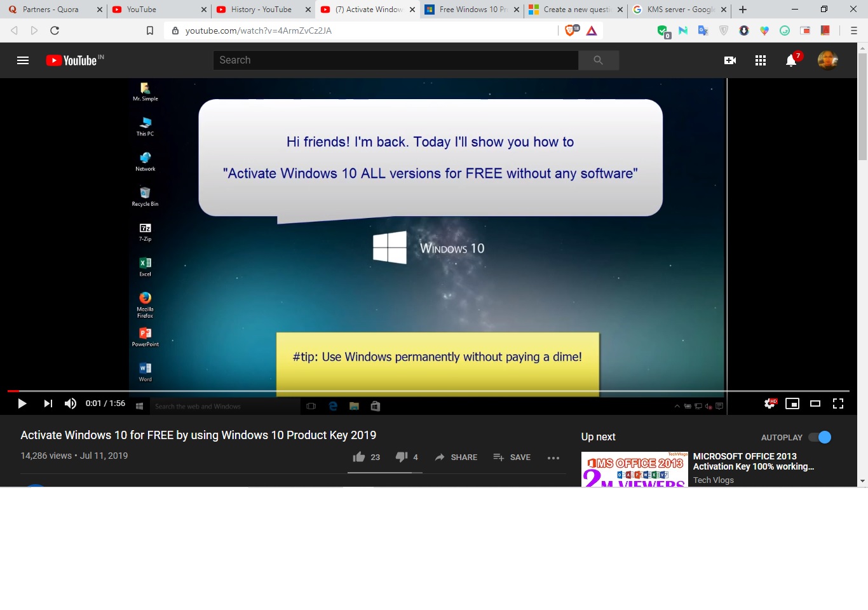This screenshot has width=868, height=610.
Task: Open the create video camera icon
Action: [x=730, y=60]
